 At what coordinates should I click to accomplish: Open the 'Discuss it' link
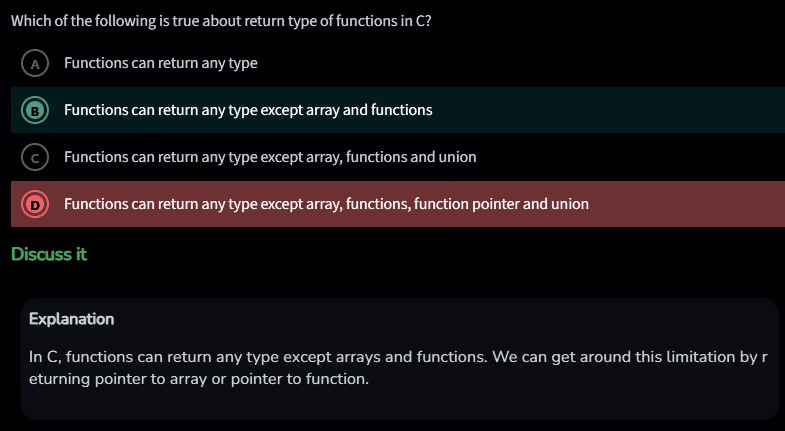49,254
